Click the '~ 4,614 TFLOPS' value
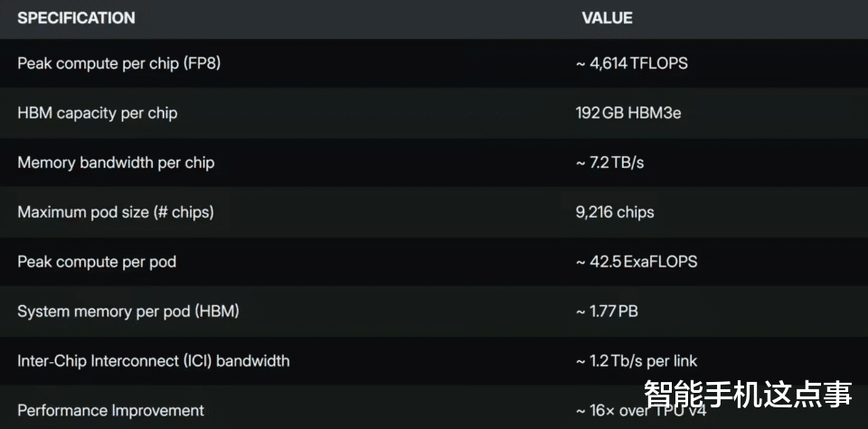 click(x=632, y=63)
